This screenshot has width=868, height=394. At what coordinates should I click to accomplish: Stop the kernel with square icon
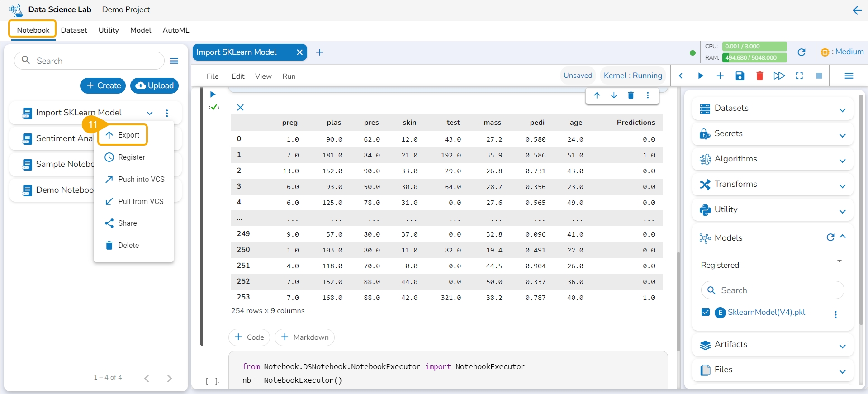point(819,76)
